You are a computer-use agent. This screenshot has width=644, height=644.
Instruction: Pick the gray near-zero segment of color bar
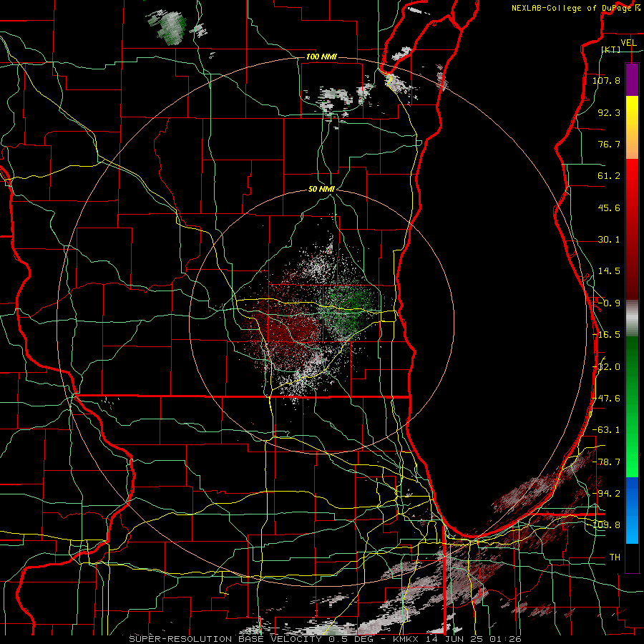[x=632, y=318]
